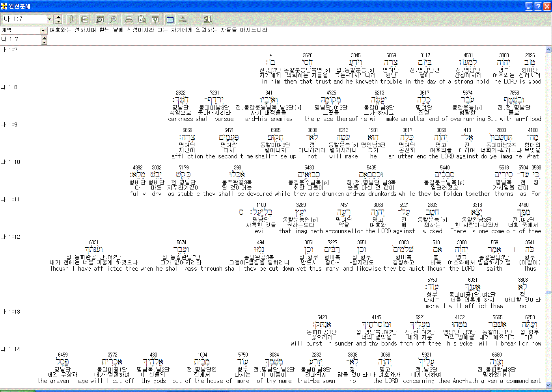The width and height of the screenshot is (552, 392).
Task: Click the vertical scrollbar up arrow
Action: (x=548, y=50)
